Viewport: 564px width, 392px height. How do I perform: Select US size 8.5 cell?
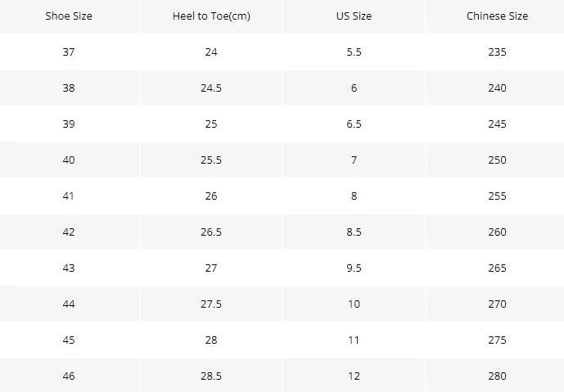click(354, 232)
